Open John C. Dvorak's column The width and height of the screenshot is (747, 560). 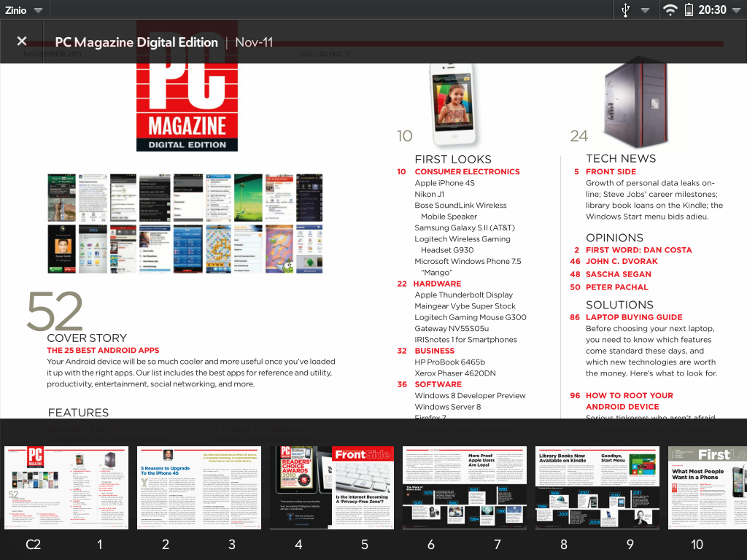coord(622,262)
